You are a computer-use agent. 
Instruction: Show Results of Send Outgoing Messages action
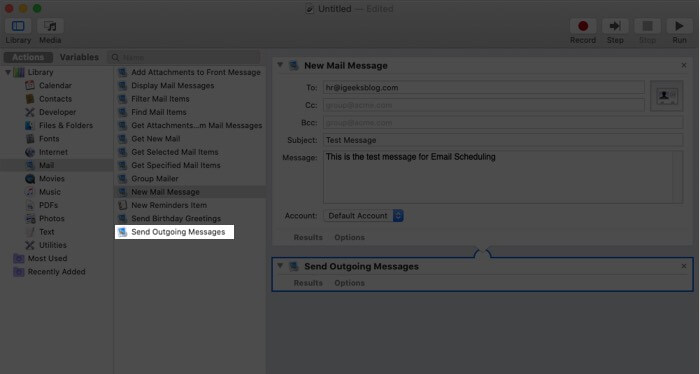(x=308, y=283)
